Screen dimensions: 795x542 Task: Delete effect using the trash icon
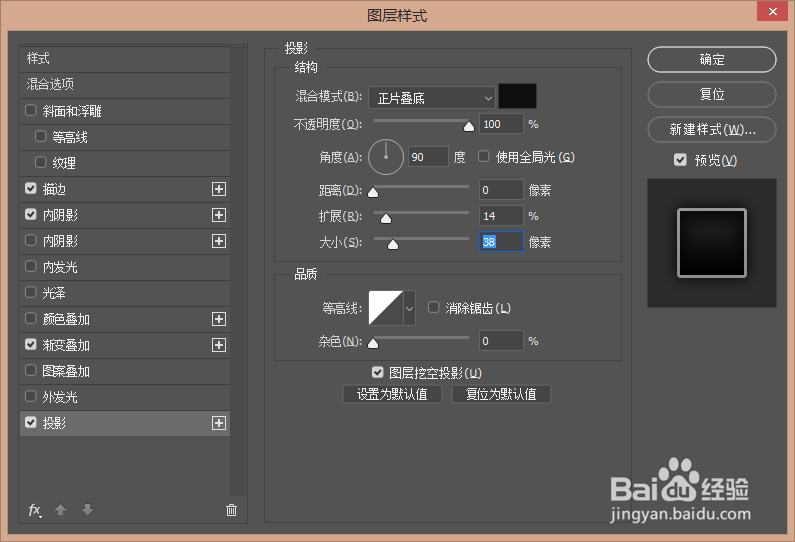(x=231, y=510)
